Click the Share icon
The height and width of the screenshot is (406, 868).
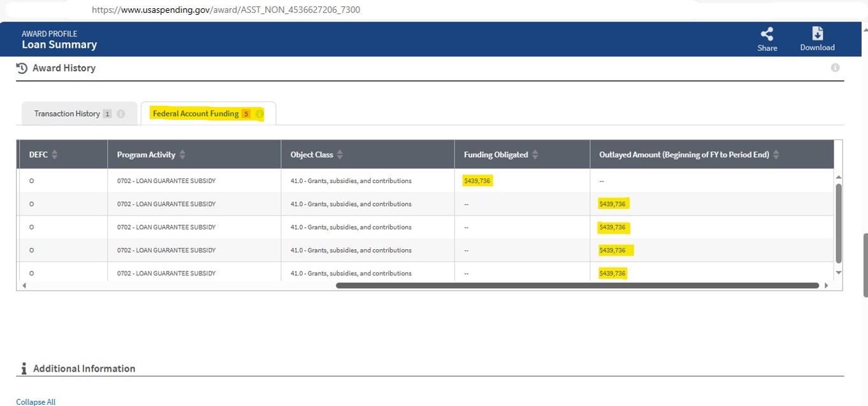pyautogui.click(x=767, y=34)
